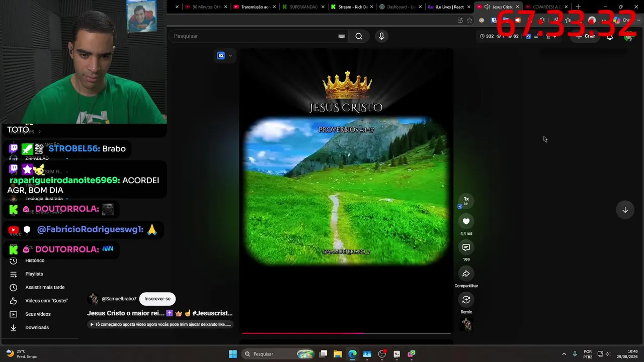Open the Windows Start menu
Screen dimensions: 644x362
point(233,354)
